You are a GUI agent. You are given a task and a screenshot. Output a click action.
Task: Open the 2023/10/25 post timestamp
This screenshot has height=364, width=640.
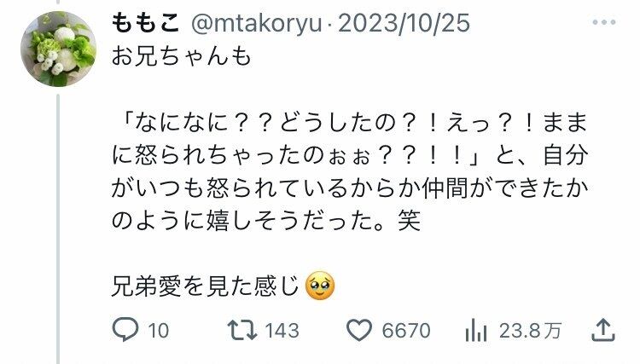(x=404, y=23)
